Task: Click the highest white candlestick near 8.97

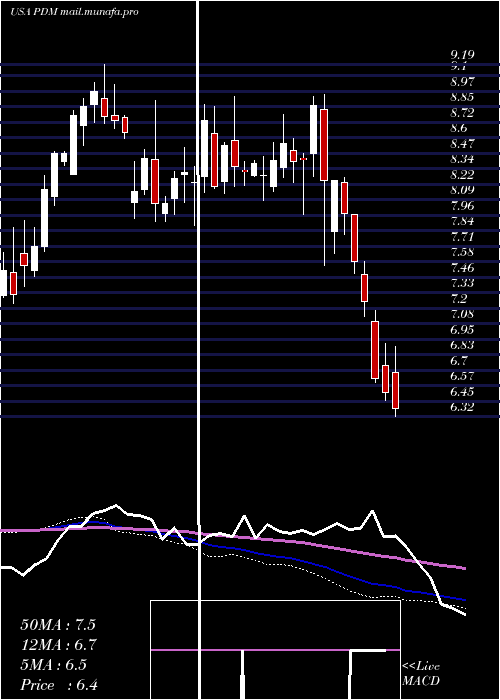Action: [94, 98]
